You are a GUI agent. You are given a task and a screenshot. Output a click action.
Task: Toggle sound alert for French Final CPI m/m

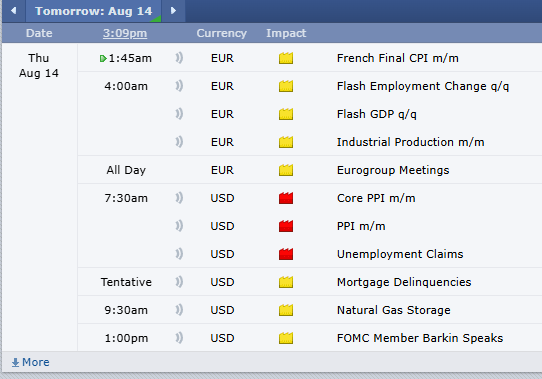[179, 58]
